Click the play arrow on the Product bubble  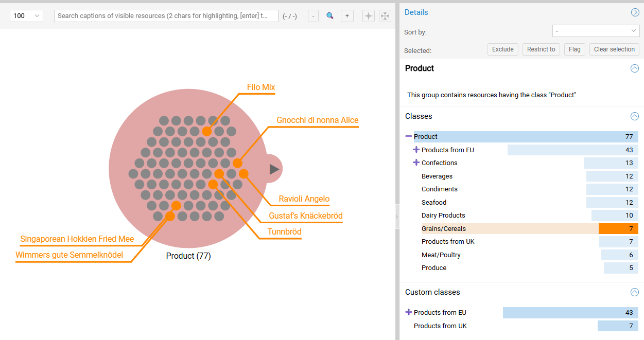click(274, 169)
